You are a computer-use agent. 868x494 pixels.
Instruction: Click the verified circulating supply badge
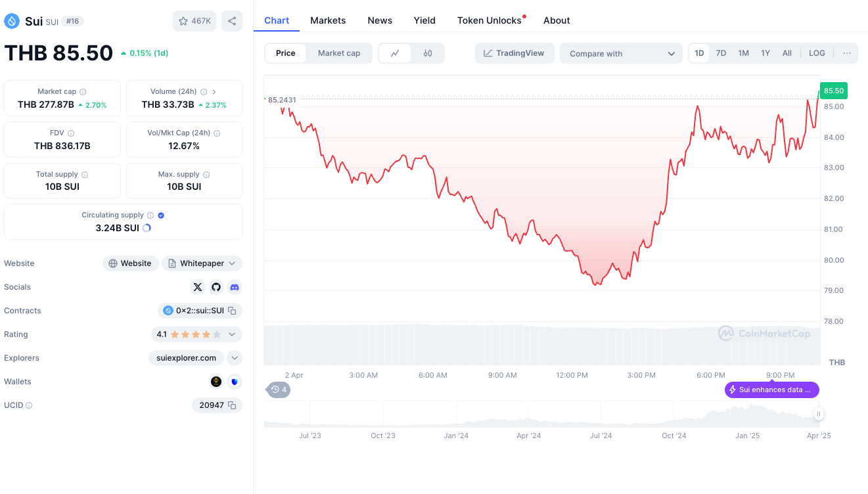pyautogui.click(x=161, y=215)
